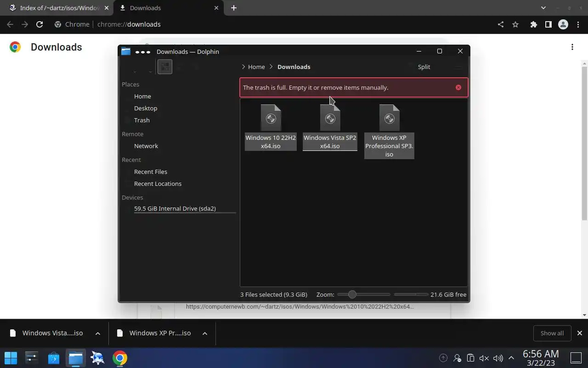Click Show Desktop button in taskbar
Viewport: 588px width, 368px height.
576,358
